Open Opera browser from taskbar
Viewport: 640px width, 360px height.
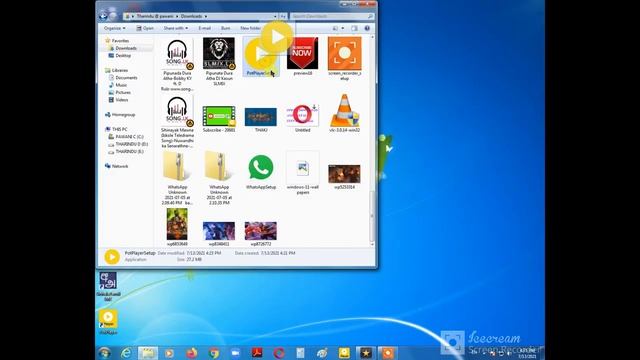pos(279,353)
